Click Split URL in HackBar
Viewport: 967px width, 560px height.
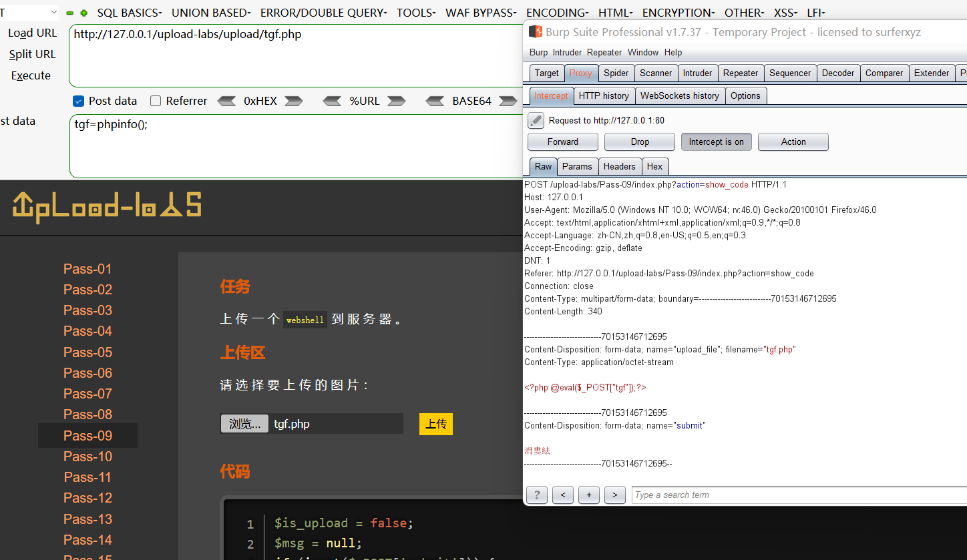[x=32, y=54]
